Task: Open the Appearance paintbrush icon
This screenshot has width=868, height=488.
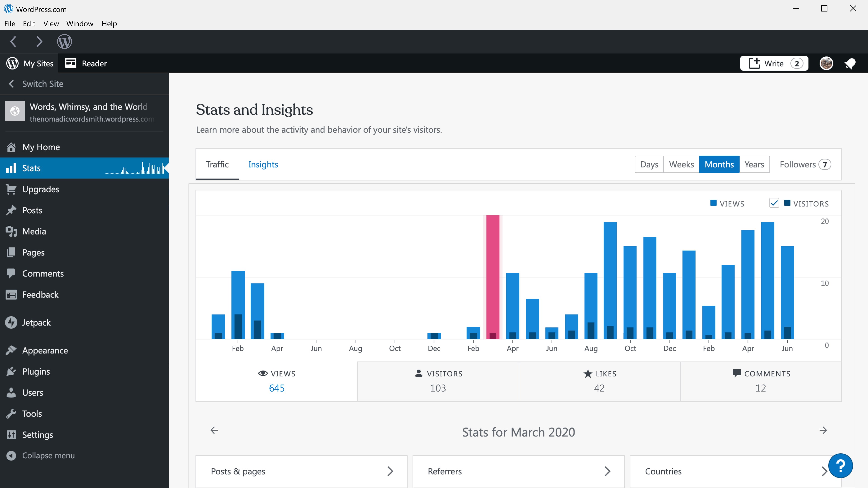Action: pyautogui.click(x=11, y=350)
